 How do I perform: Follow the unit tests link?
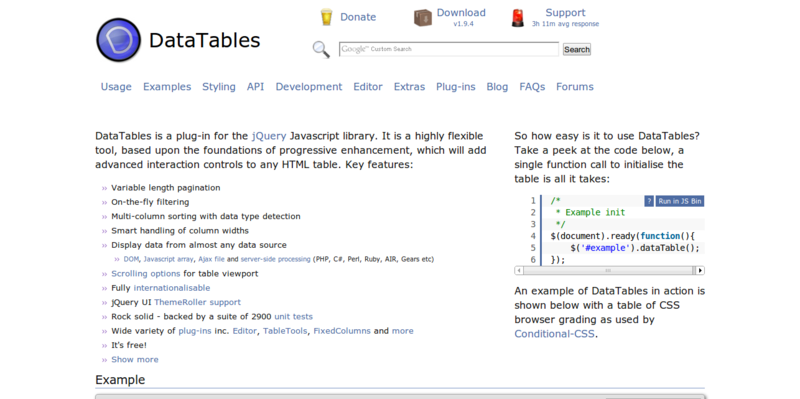point(293,316)
